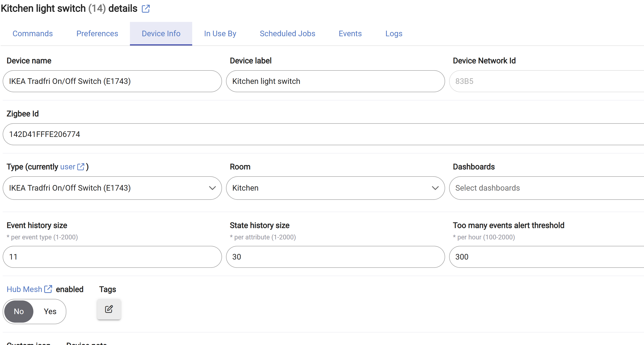
Task: Click the 'per attribute (1-2000)' hint
Action: (263, 237)
